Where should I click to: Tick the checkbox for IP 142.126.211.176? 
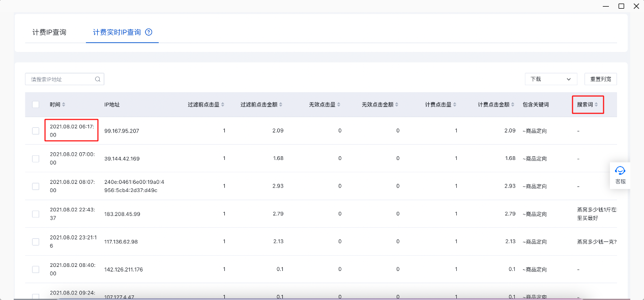point(36,269)
